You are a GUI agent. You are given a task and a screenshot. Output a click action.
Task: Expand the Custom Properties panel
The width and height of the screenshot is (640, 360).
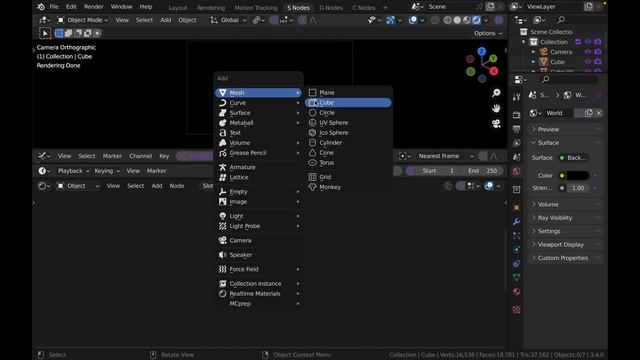pos(566,258)
